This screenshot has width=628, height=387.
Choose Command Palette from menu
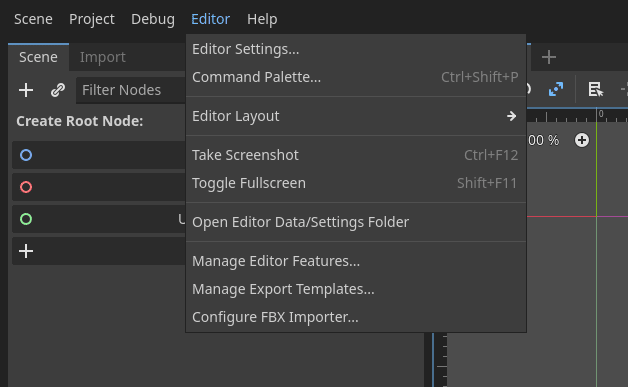point(356,77)
